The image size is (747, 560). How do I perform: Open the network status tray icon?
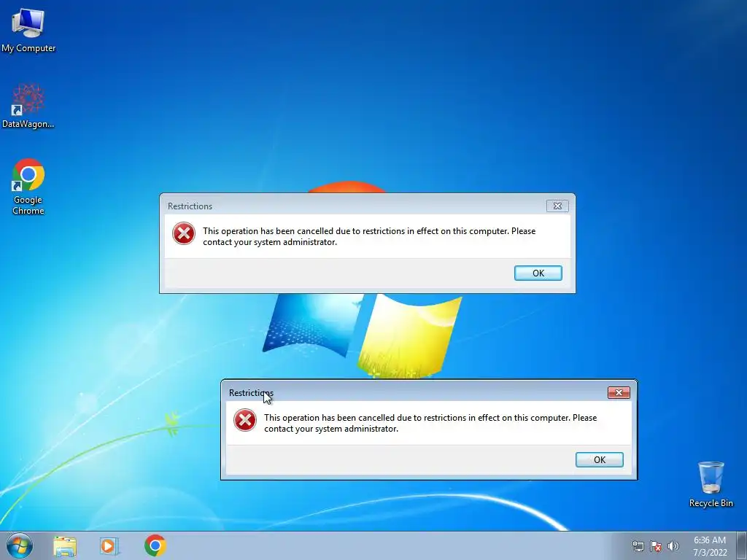[x=638, y=546]
